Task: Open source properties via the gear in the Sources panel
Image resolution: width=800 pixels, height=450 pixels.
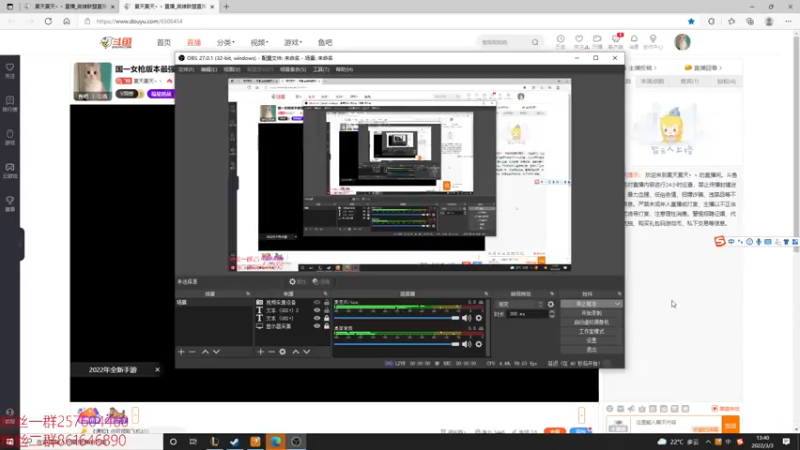Action: click(x=283, y=352)
